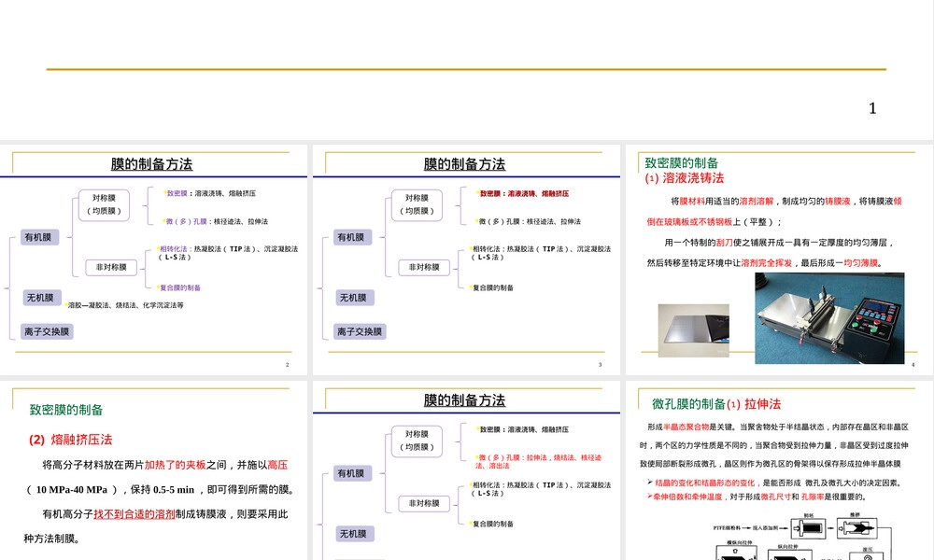Click the heading "(1) 溶液浇铸法"

click(685, 178)
